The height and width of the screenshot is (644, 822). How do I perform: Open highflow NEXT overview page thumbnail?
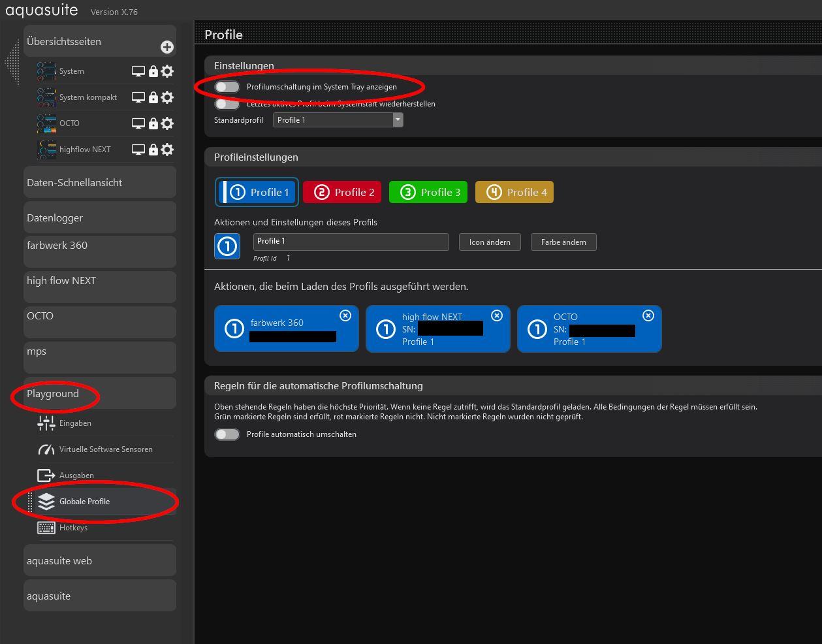click(46, 150)
